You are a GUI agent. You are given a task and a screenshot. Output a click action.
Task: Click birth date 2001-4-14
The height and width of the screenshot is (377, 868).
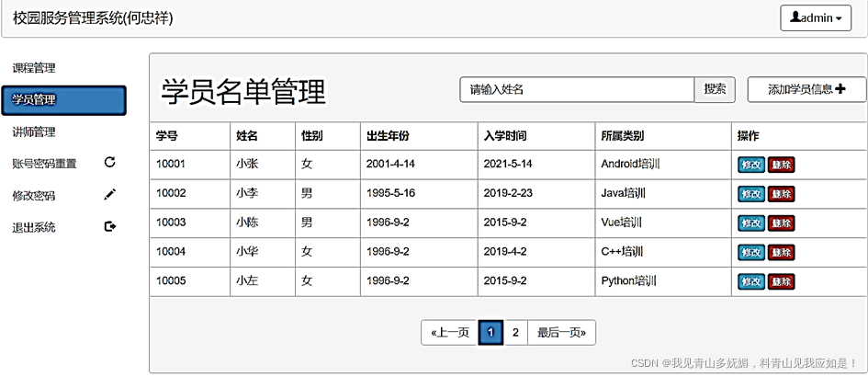coord(390,164)
